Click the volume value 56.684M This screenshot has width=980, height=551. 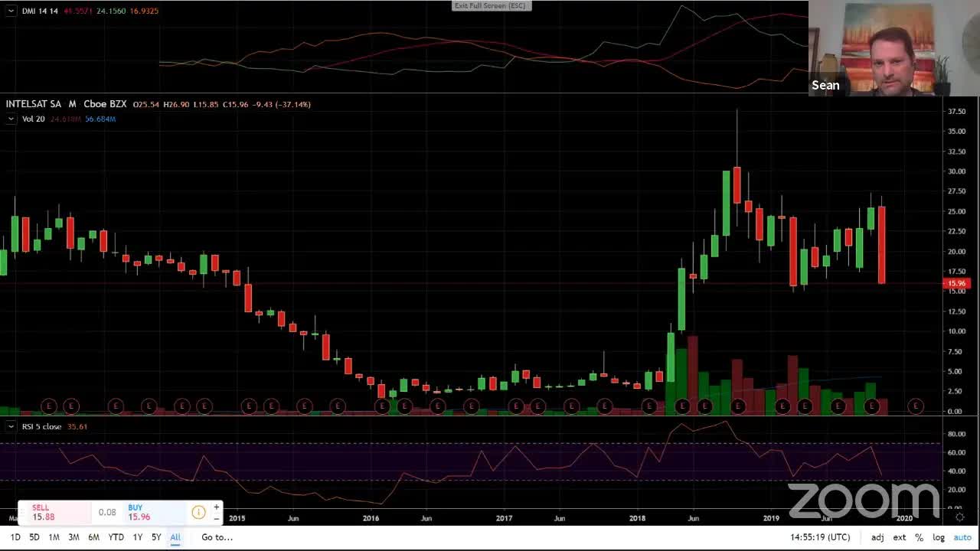100,119
